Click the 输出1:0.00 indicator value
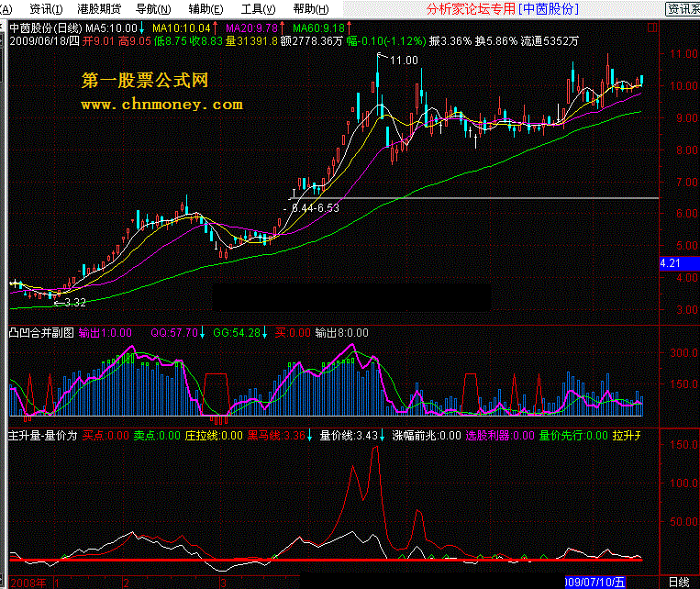 point(106,333)
